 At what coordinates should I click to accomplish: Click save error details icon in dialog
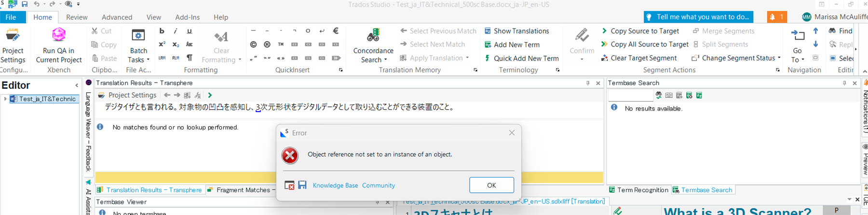coord(302,185)
